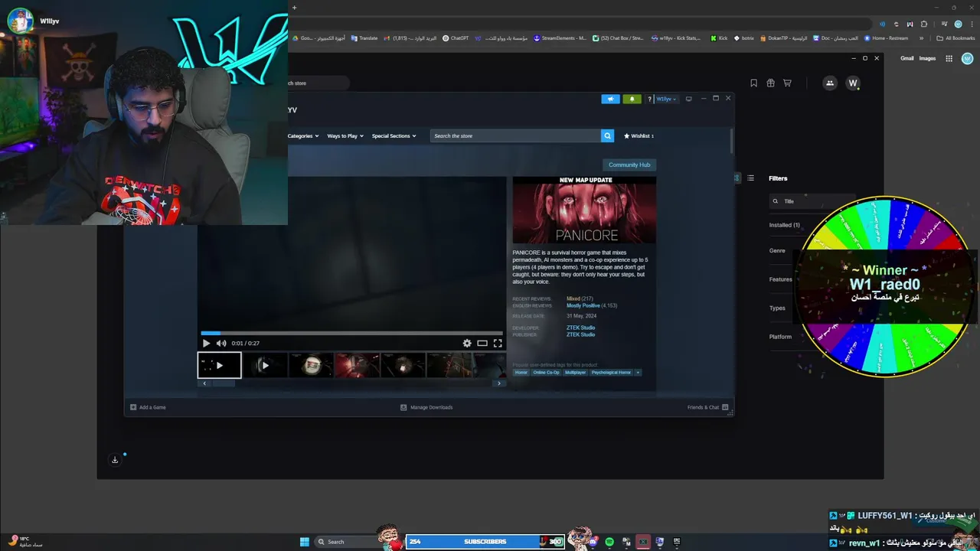The image size is (980, 551).
Task: Open the Wishlist link
Action: (639, 135)
